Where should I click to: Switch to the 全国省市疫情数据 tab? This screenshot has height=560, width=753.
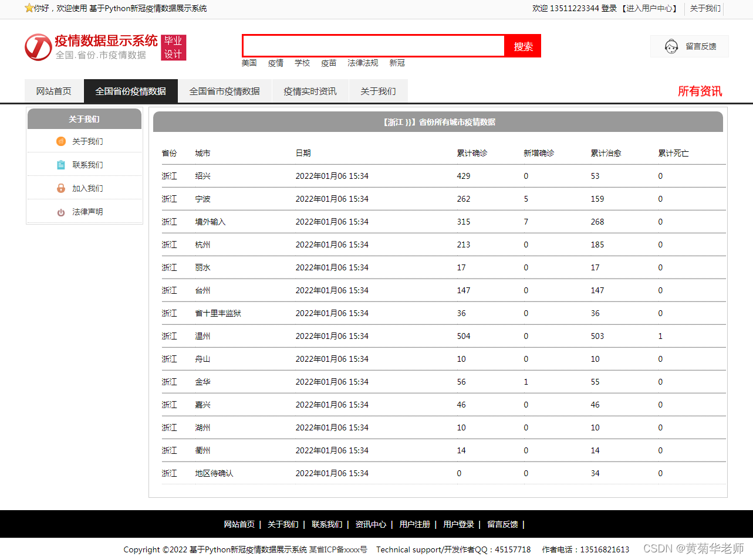(225, 91)
